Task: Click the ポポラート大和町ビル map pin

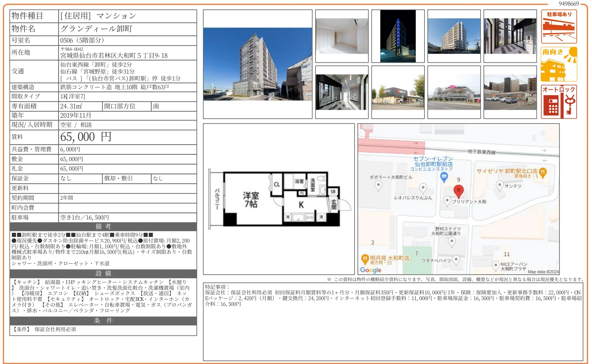Action: point(378,186)
